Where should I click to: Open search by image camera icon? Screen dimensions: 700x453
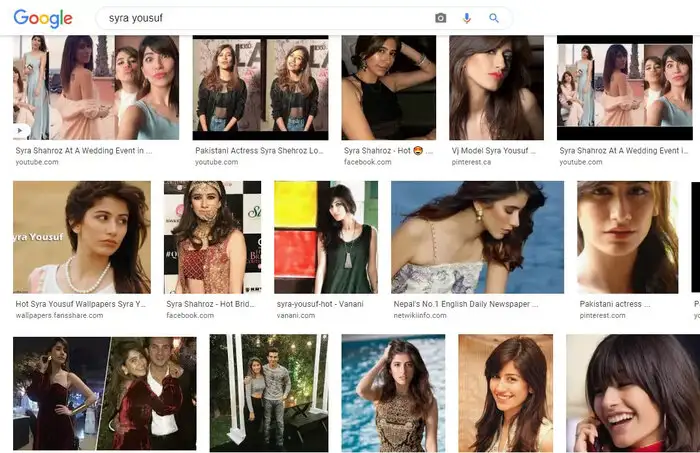[x=441, y=18]
